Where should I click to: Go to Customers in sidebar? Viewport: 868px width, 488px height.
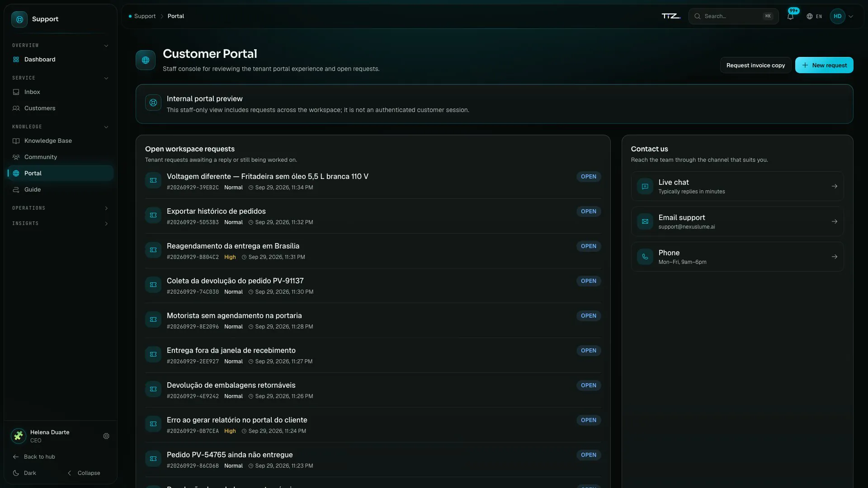(x=60, y=108)
